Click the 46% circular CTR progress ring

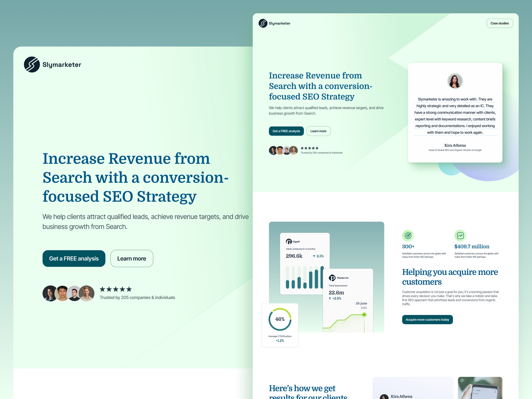(x=280, y=319)
